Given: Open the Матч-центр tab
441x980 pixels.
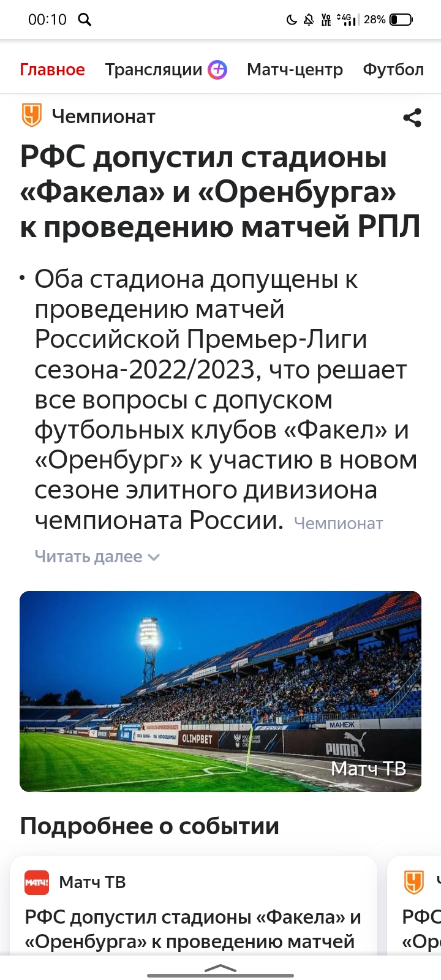Looking at the screenshot, I should pos(295,70).
